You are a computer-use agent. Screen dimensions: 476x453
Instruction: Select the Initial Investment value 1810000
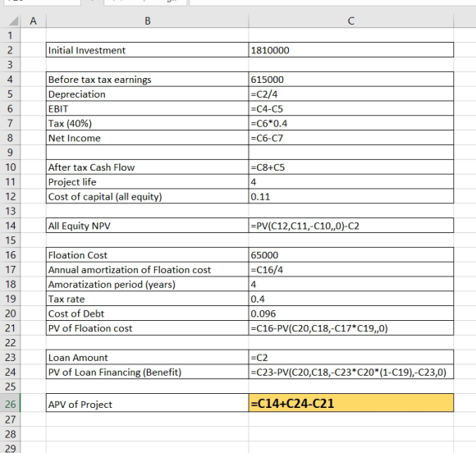[x=351, y=50]
